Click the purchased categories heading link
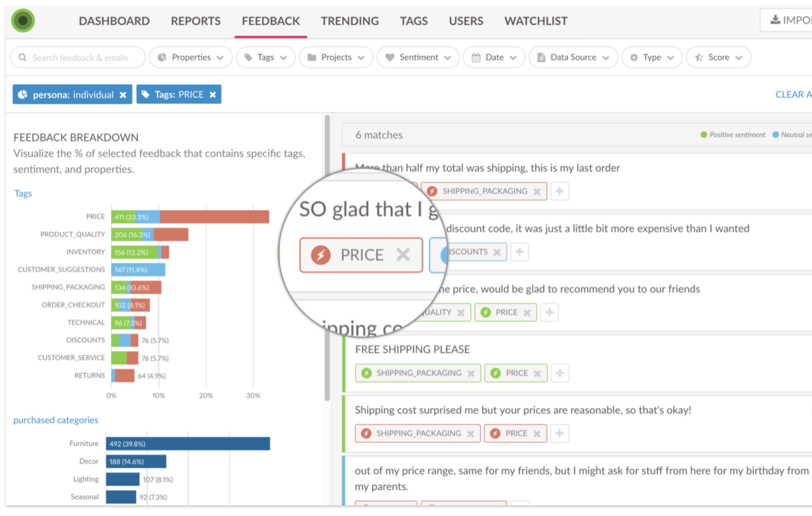The image size is (812, 516). [x=56, y=420]
